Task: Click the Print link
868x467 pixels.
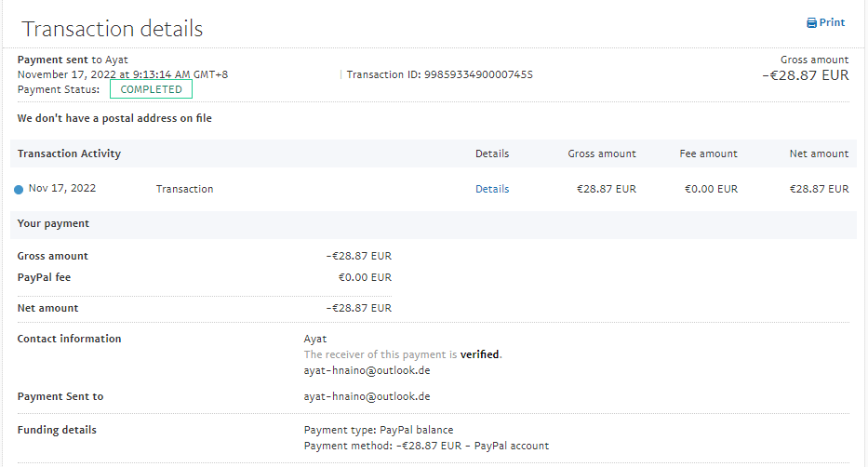Action: [x=825, y=22]
